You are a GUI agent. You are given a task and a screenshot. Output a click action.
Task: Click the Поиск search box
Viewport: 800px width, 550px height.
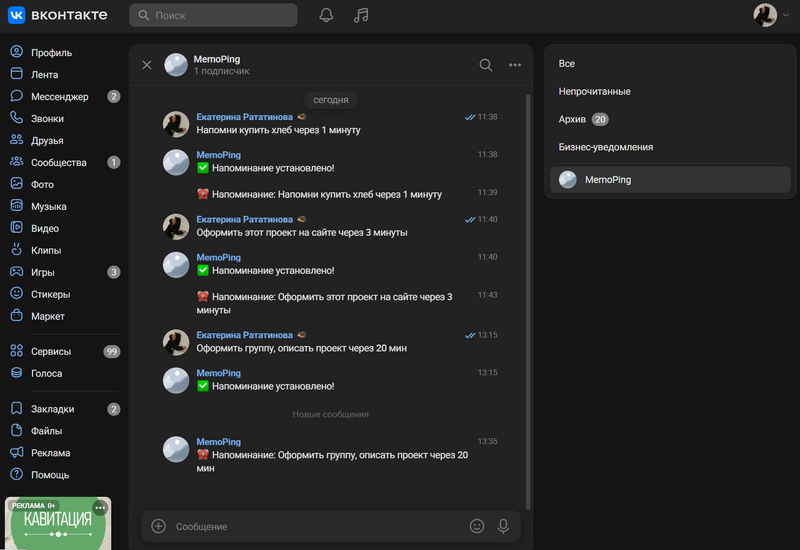tap(214, 15)
